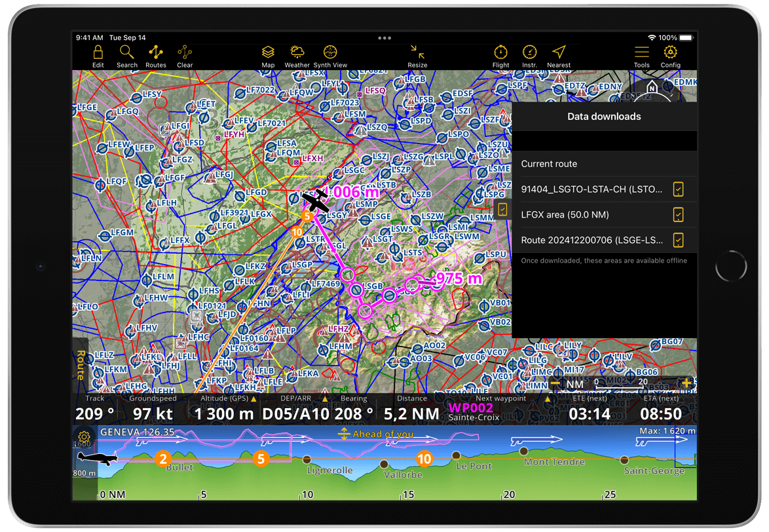Select the LSGE airport symbol on map
769x532 pixels.
pyautogui.click(x=365, y=221)
